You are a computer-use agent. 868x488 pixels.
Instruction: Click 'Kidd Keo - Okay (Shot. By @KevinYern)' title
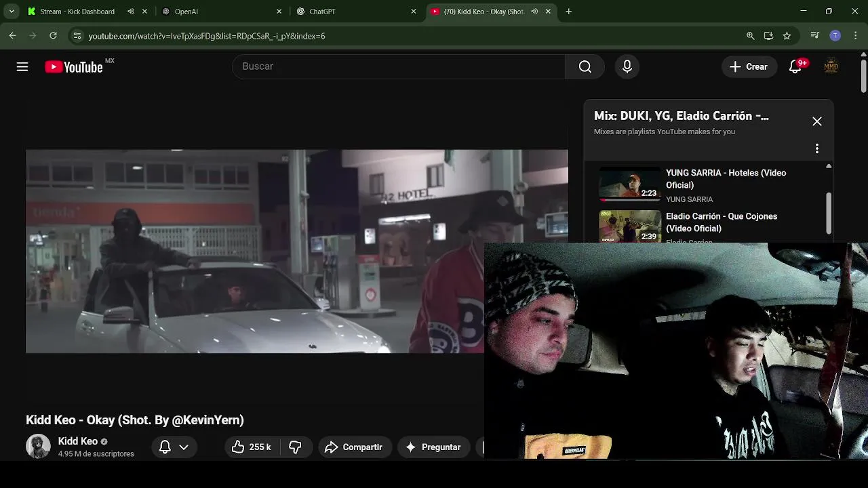point(135,420)
